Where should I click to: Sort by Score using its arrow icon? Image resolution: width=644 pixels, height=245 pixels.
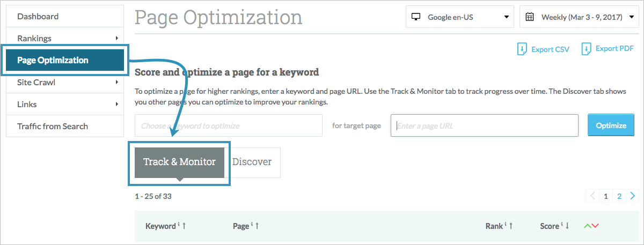[568, 226]
